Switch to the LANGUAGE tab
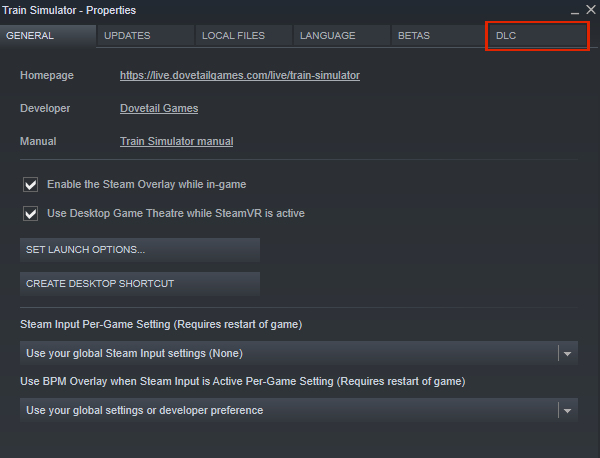Image resolution: width=600 pixels, height=458 pixels. tap(342, 36)
